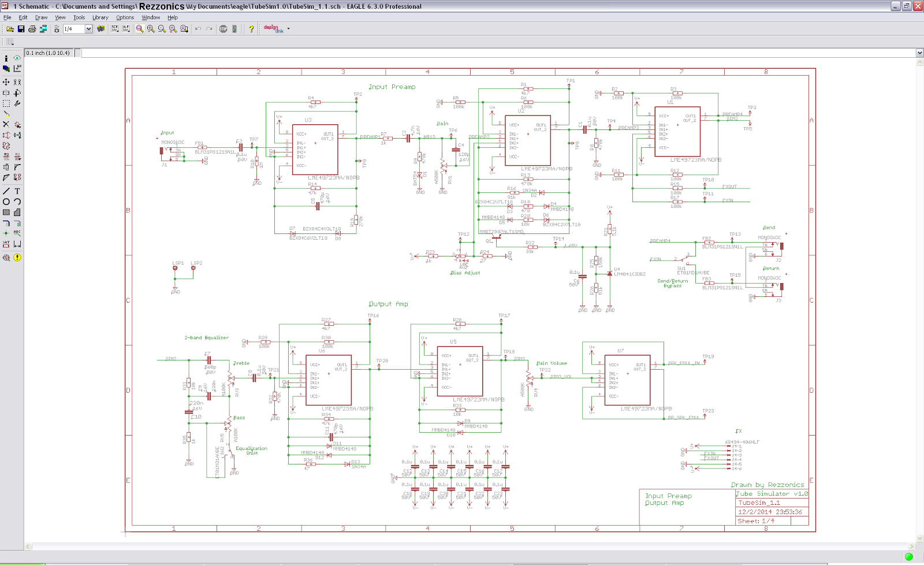The width and height of the screenshot is (924, 565).
Task: Pick the Circle drawing tool
Action: [x=6, y=202]
